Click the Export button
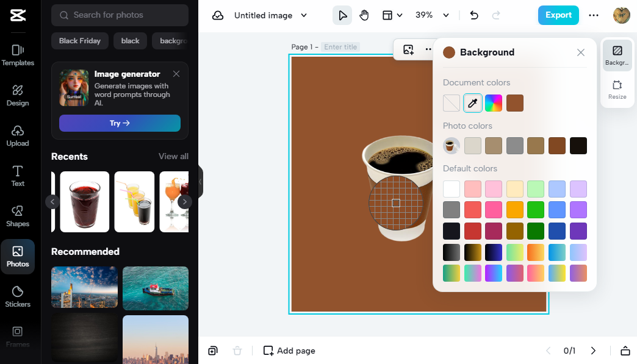This screenshot has width=637, height=364. (558, 15)
